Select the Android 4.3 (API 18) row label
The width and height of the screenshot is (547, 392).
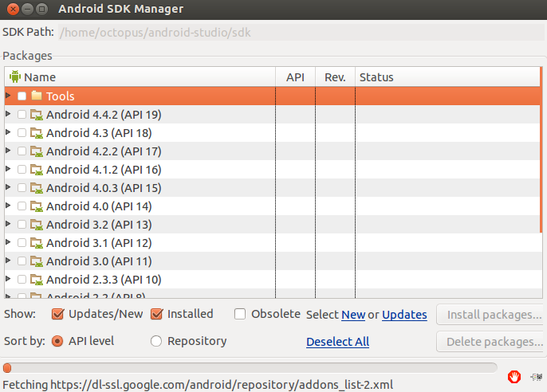[x=99, y=133]
